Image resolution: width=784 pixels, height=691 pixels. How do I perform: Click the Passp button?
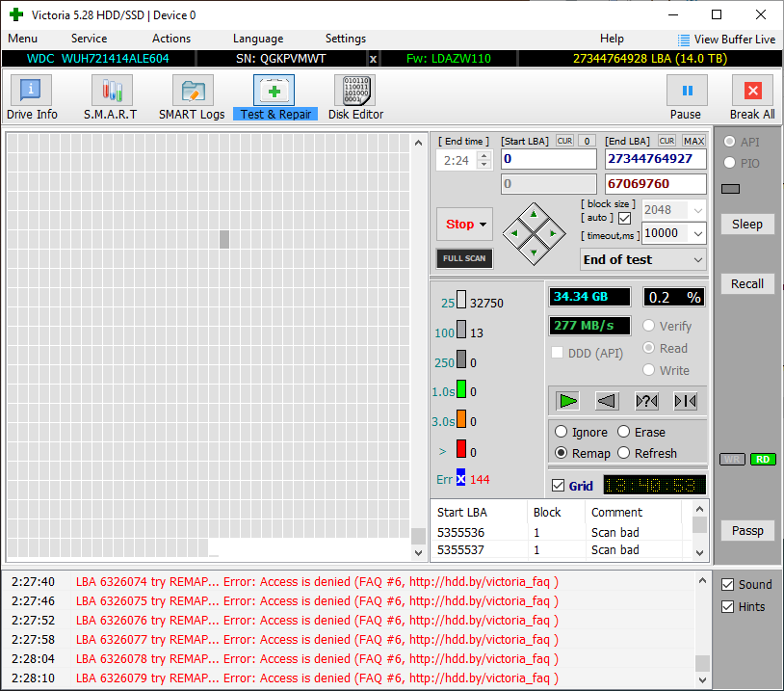(747, 530)
